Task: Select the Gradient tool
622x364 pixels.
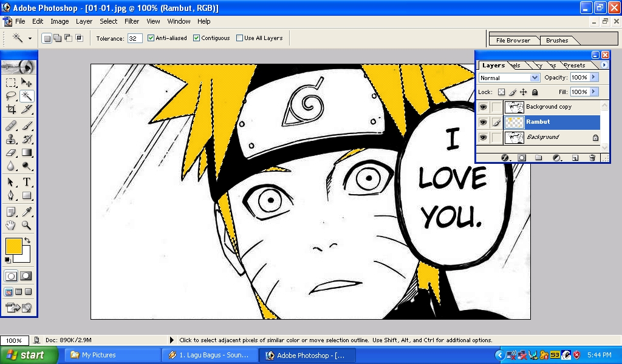Action: (x=27, y=152)
